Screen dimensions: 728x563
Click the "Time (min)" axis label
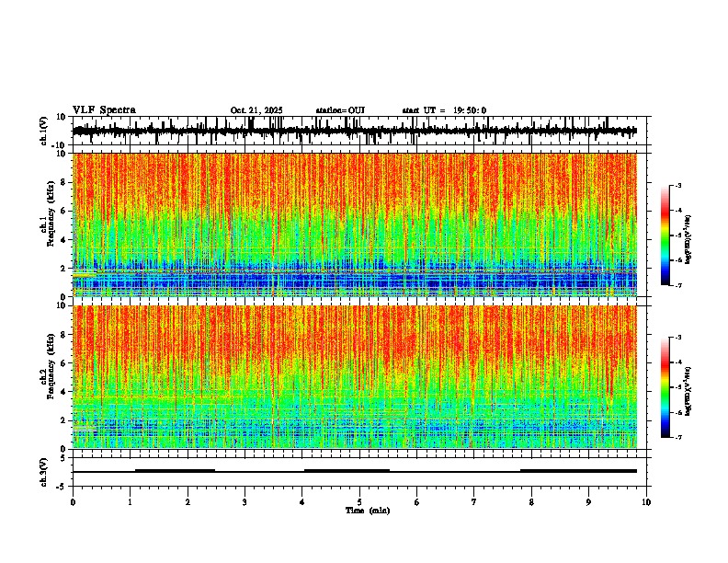pyautogui.click(x=368, y=511)
